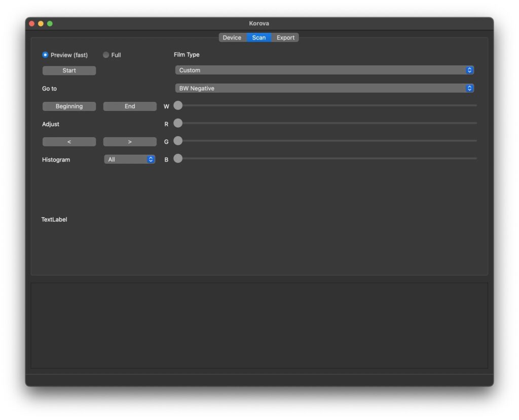Click the G slider handle

pyautogui.click(x=178, y=141)
